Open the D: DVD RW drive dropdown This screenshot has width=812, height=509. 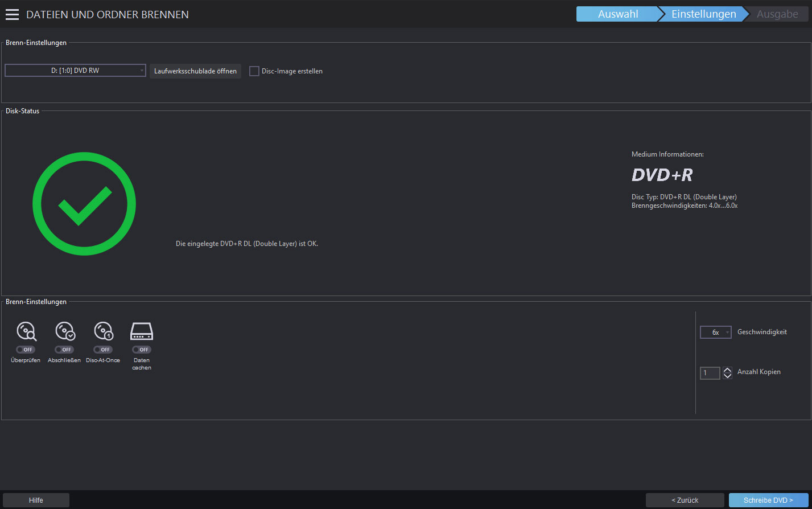click(x=75, y=71)
